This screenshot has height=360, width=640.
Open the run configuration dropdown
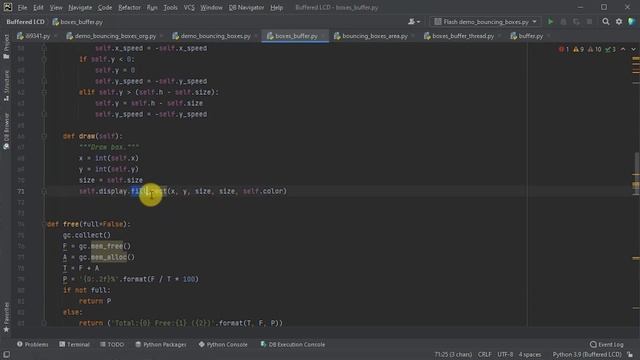[x=485, y=22]
